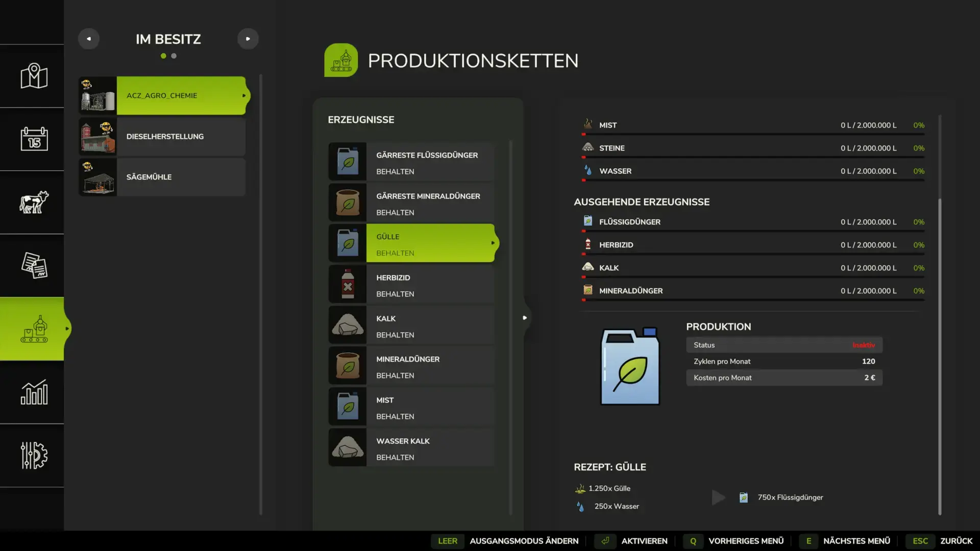The width and height of the screenshot is (980, 551).
Task: Click the Kalk stone pile icon
Action: tap(348, 325)
